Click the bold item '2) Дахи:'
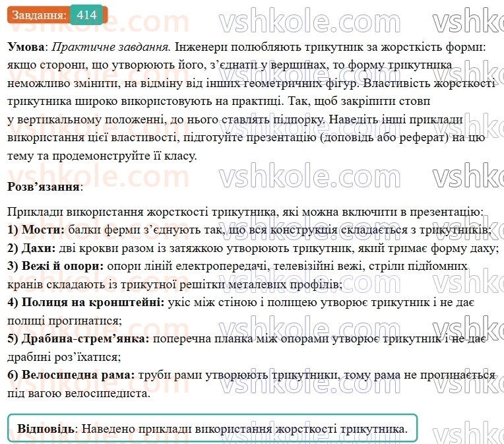The image size is (504, 444). (32, 248)
